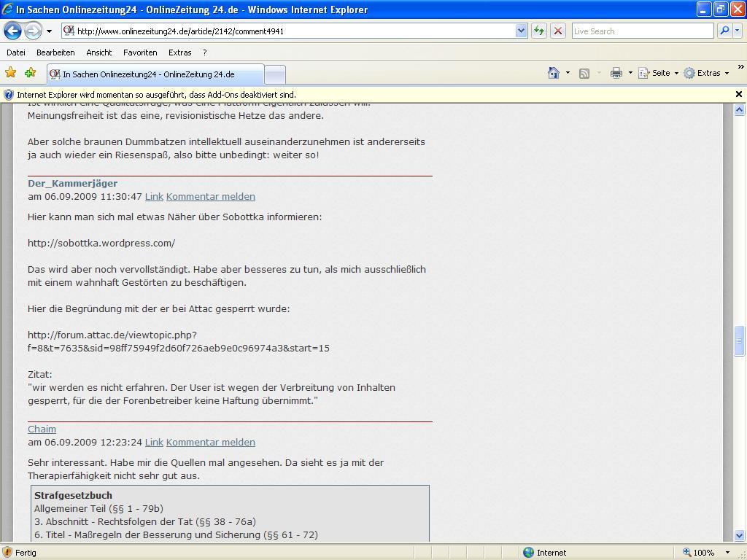This screenshot has width=747, height=560.
Task: Click the date am 06.09.2009 12:23:24
Action: click(x=85, y=443)
